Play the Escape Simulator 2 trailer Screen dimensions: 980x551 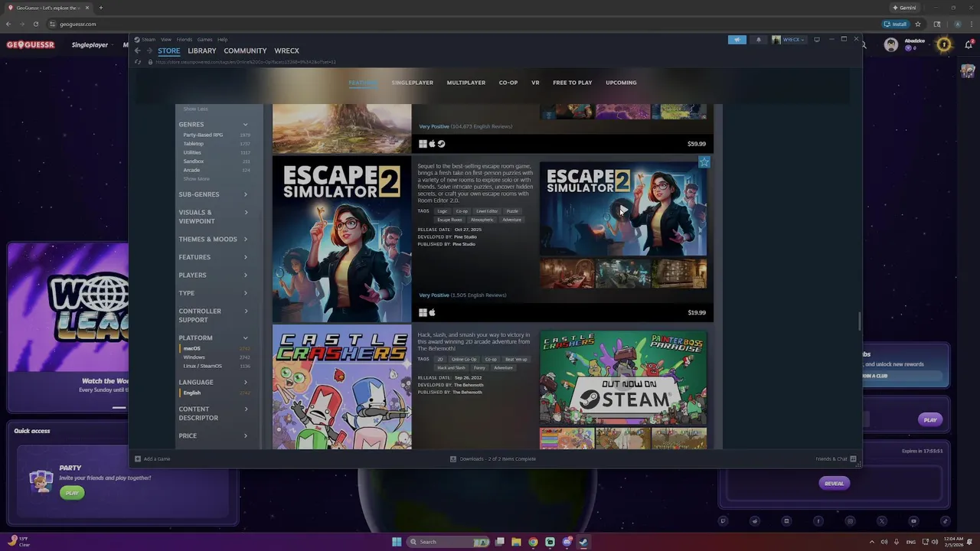click(x=623, y=210)
